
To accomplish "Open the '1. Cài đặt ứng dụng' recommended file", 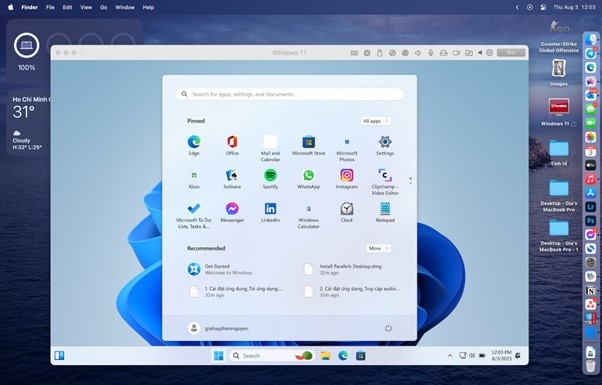I will [235, 291].
